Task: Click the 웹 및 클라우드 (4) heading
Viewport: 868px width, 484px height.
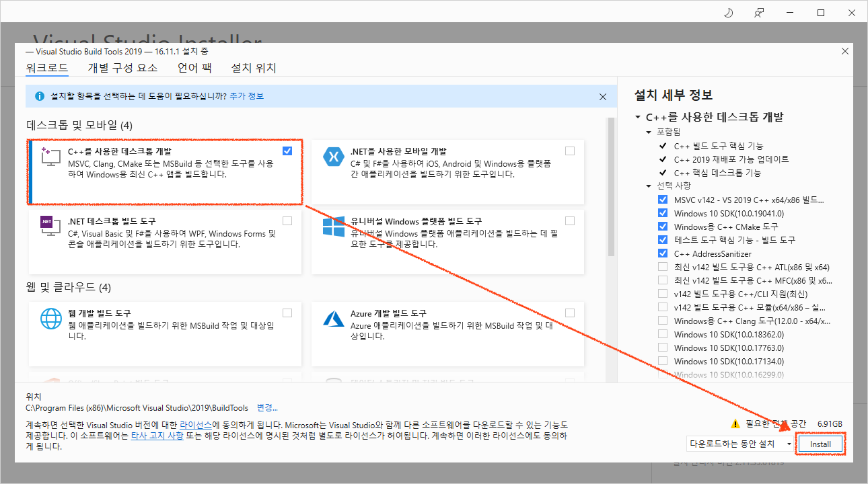Action: pyautogui.click(x=68, y=288)
